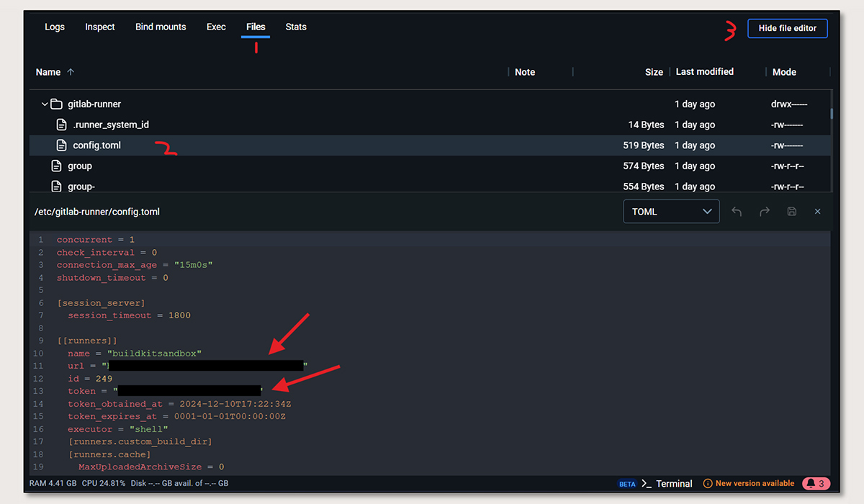Image resolution: width=864 pixels, height=504 pixels.
Task: Switch to the Stats tab
Action: 296,27
